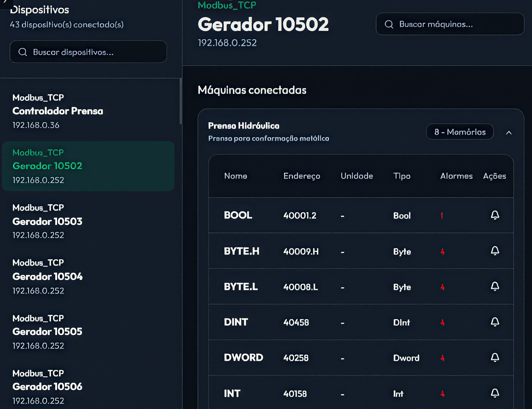Screen dimensions: 532x409
Task: Click address 40001.2
Action: (x=300, y=216)
